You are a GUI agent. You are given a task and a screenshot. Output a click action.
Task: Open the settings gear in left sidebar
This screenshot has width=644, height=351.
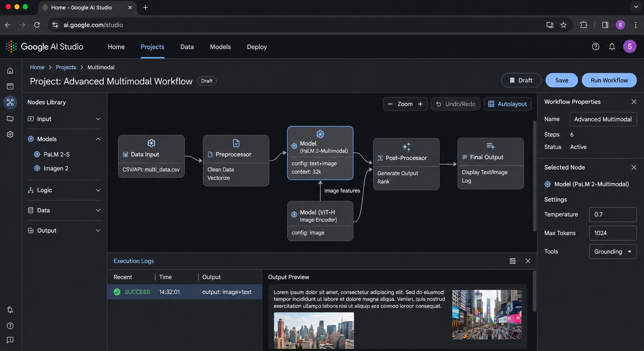10,134
